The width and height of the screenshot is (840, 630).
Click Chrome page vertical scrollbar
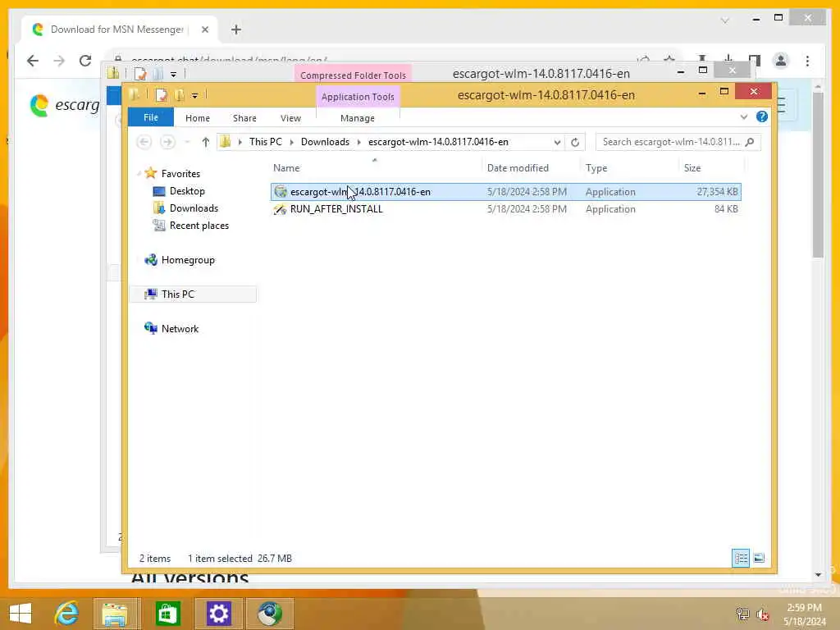(818, 175)
